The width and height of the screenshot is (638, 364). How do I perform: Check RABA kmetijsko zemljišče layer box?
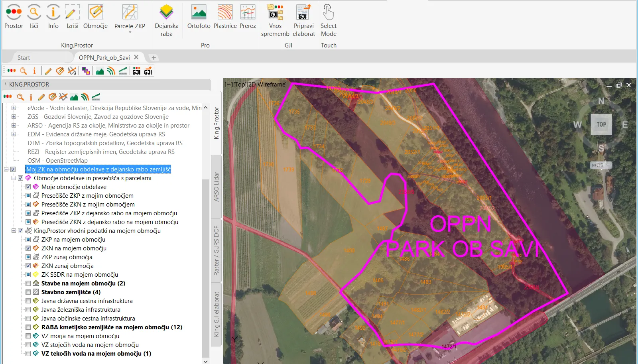(x=28, y=327)
